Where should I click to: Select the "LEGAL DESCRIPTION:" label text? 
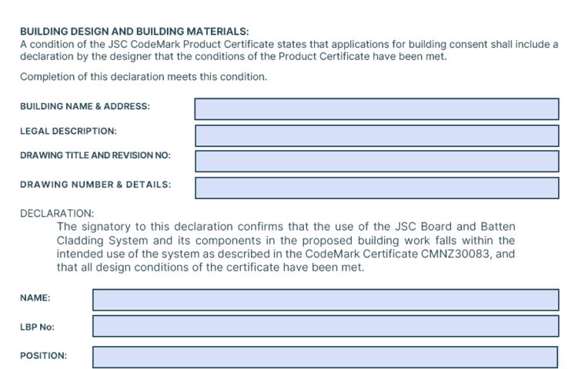[68, 131]
